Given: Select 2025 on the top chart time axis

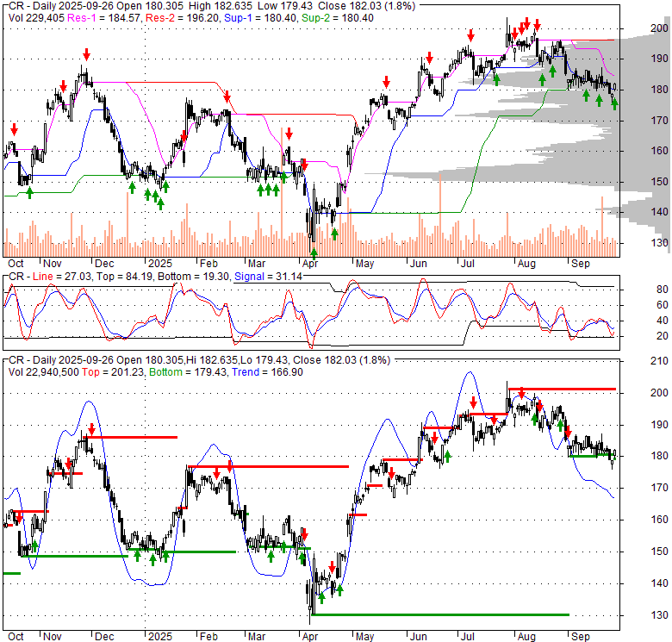Looking at the screenshot, I should click(x=160, y=263).
